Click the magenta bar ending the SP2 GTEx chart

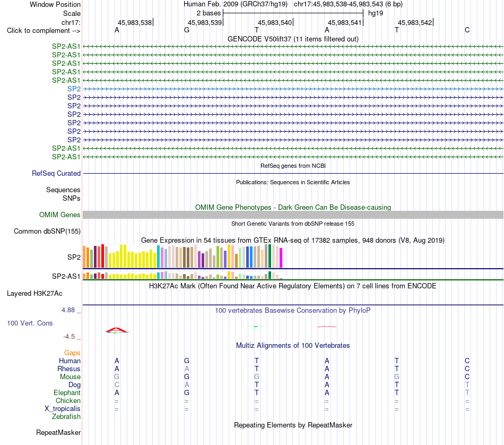pos(281,258)
